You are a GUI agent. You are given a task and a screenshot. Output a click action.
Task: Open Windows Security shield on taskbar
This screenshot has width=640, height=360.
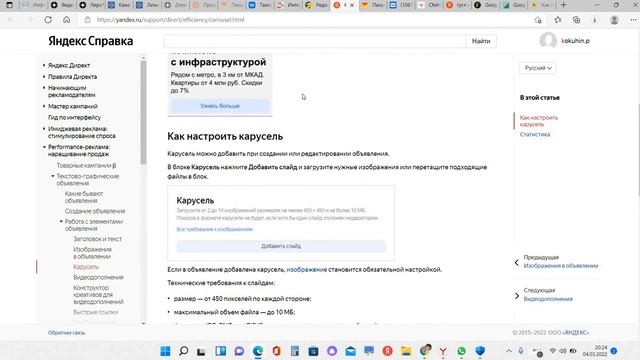[x=480, y=351]
